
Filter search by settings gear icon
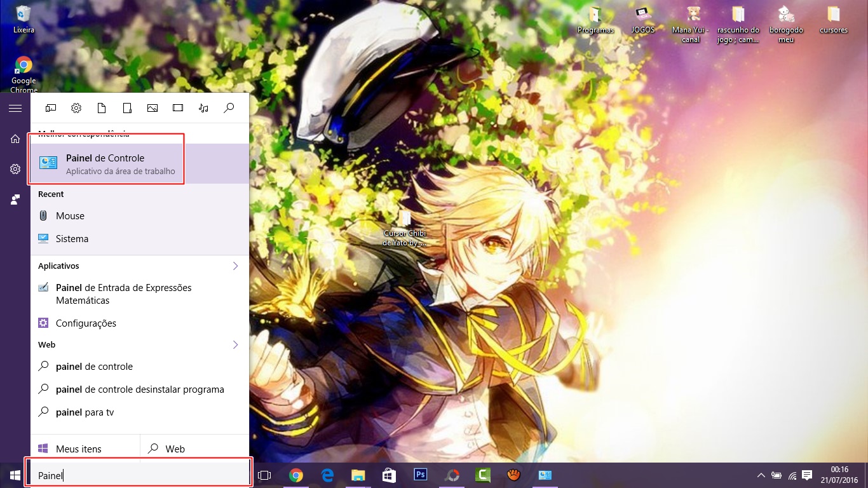76,108
